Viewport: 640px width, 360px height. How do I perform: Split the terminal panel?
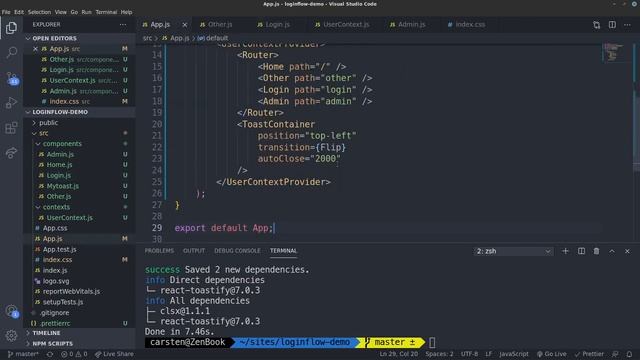(x=581, y=251)
